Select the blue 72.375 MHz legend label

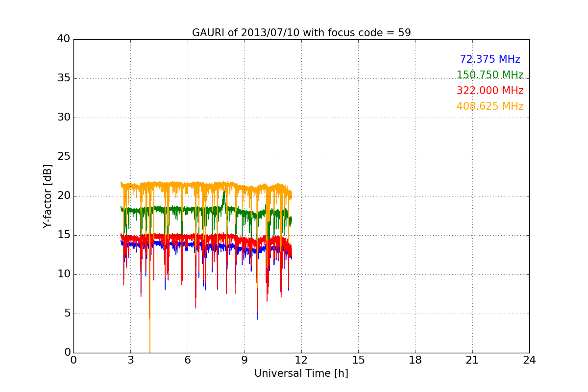(490, 59)
